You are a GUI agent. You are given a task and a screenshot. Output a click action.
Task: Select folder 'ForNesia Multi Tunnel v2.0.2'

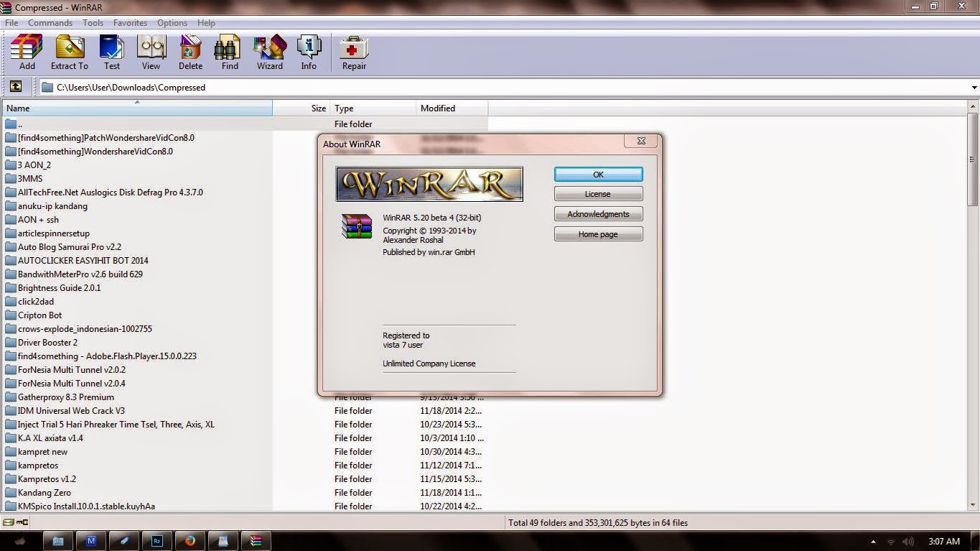[x=72, y=370]
